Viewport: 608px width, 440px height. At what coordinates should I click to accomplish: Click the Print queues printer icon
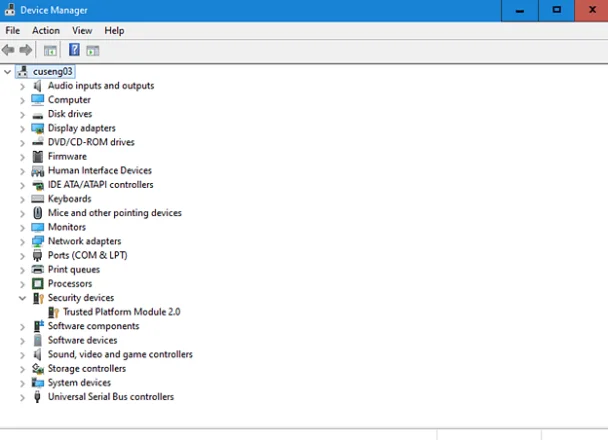point(38,269)
